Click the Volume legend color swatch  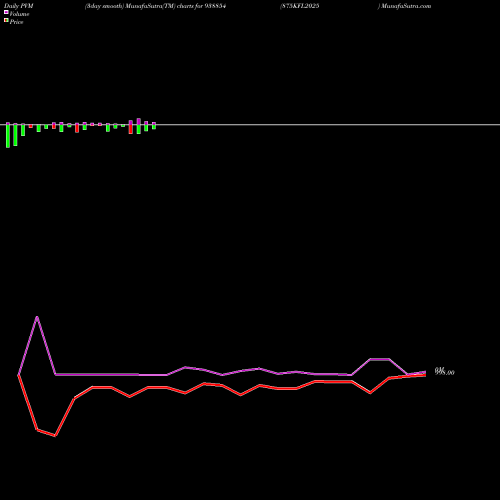pyautogui.click(x=6, y=12)
